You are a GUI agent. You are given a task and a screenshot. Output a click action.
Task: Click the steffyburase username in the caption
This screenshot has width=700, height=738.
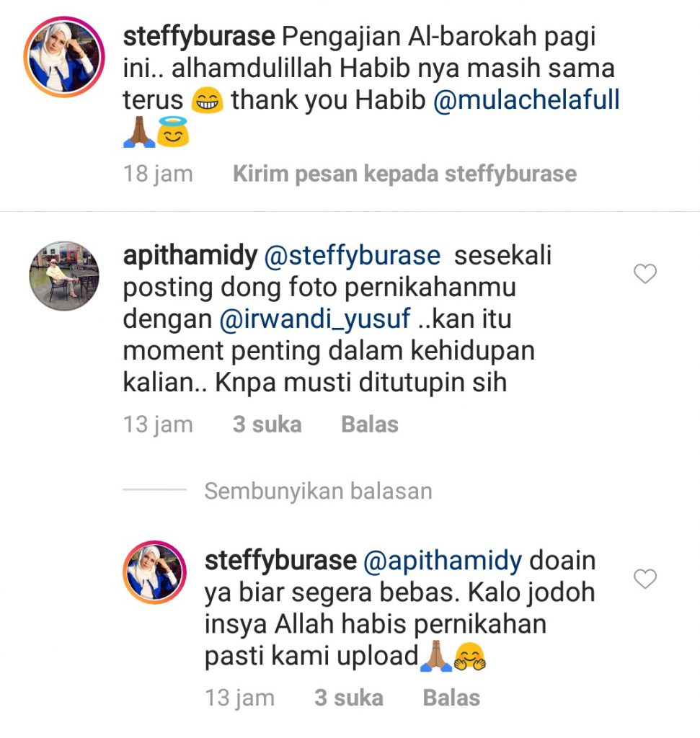199,36
